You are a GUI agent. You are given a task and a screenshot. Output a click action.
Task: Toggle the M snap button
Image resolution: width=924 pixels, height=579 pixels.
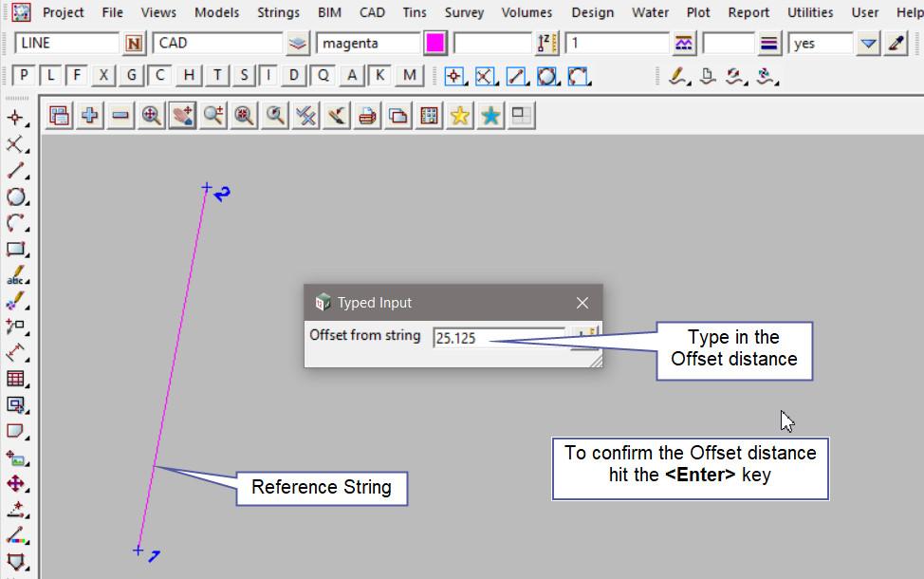pos(409,76)
